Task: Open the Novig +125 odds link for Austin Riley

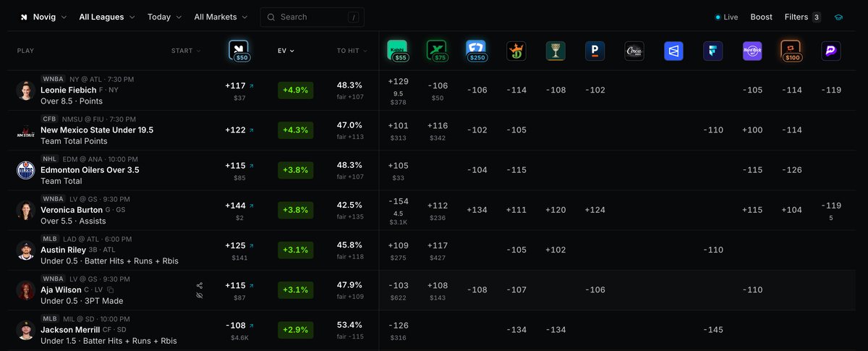Action: point(239,245)
